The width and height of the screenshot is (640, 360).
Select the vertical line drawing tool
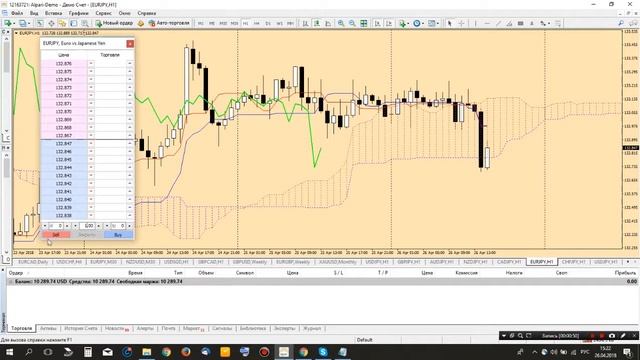pos(476,23)
